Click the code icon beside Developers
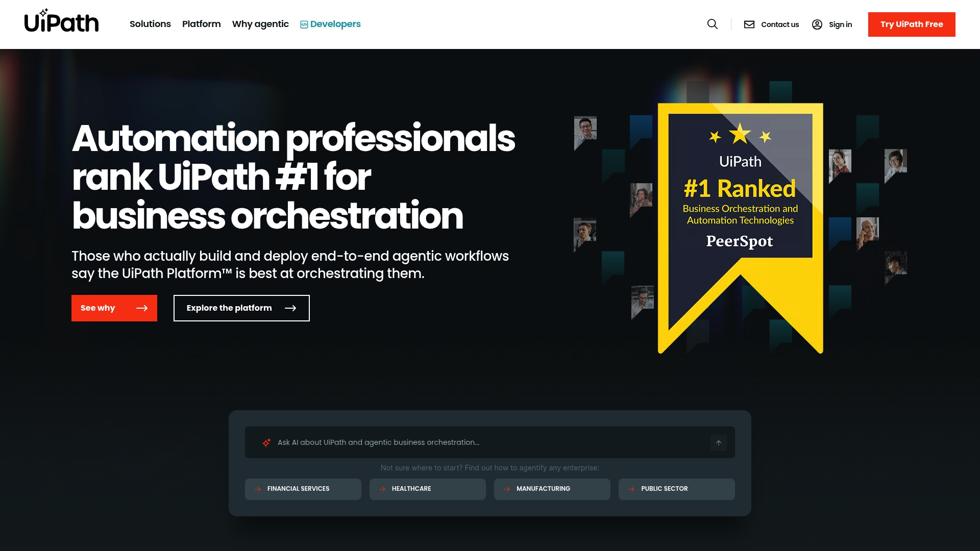The width and height of the screenshot is (980, 551). pos(303,24)
